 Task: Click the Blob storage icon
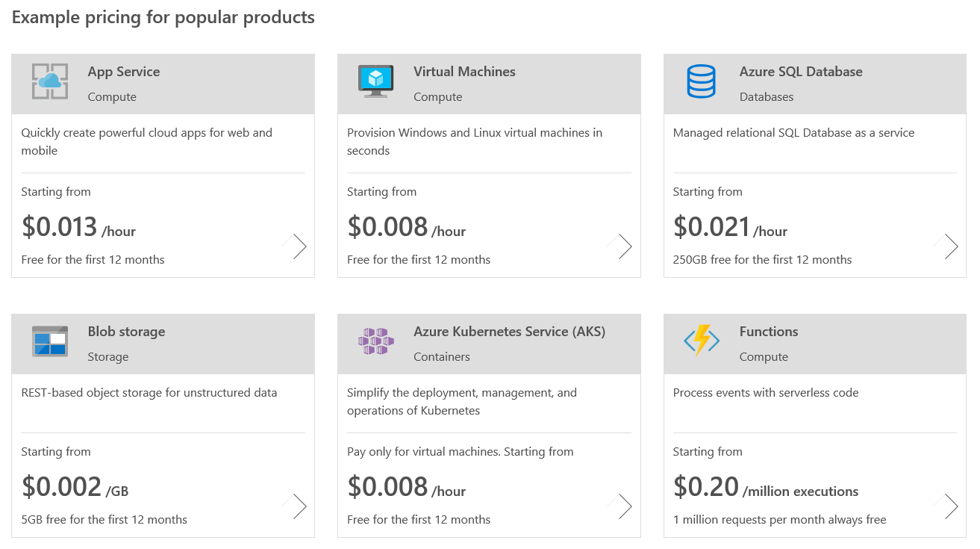(x=50, y=341)
